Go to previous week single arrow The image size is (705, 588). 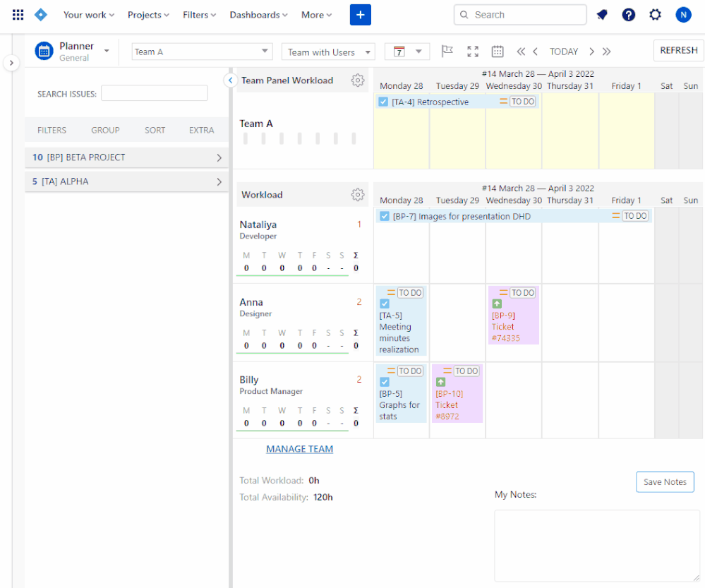(535, 52)
